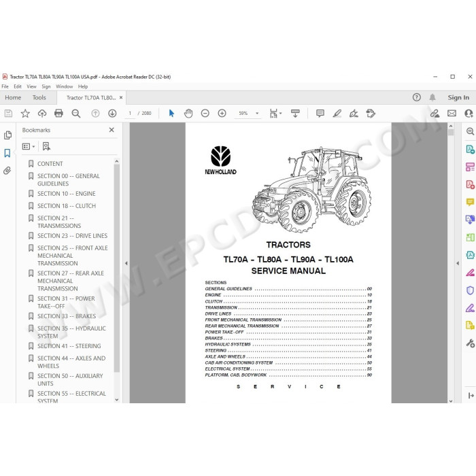Print the document
The image size is (476, 476).
coord(58,114)
